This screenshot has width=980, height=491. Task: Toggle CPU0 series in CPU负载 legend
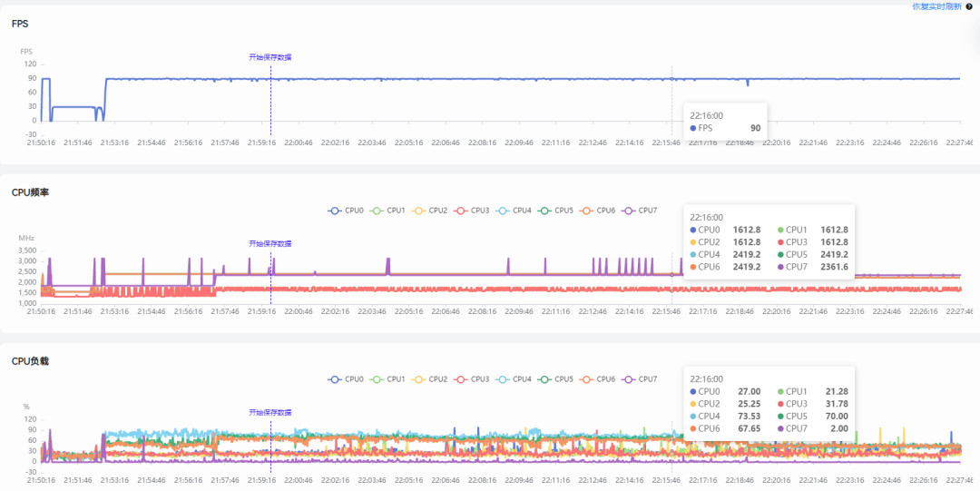pos(346,379)
